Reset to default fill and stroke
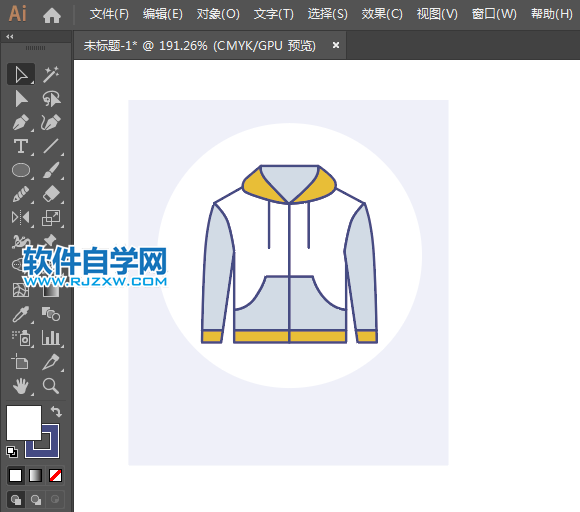The height and width of the screenshot is (512, 580). (x=11, y=452)
